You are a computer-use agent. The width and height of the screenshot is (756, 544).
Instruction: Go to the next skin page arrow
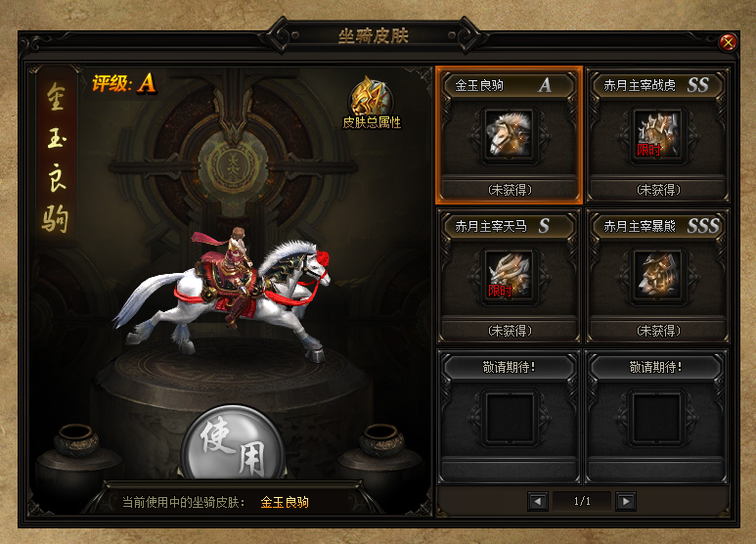click(x=626, y=502)
